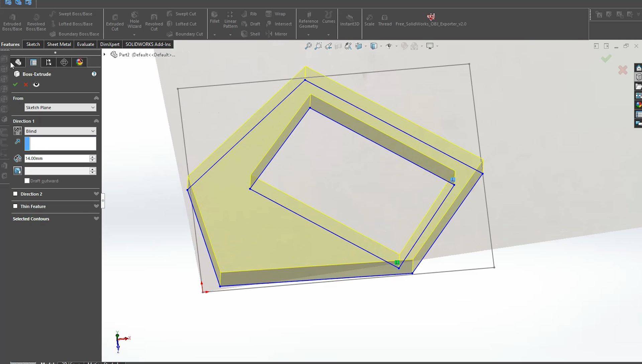Toggle the Draft On/Off button
This screenshot has width=642, height=364.
tap(17, 171)
